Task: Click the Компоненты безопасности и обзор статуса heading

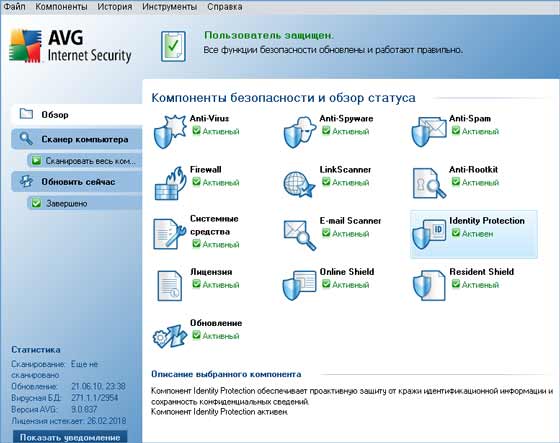Action: (283, 98)
